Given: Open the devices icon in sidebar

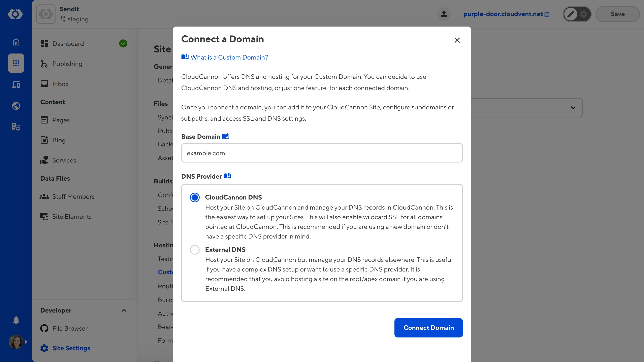Looking at the screenshot, I should 16,84.
